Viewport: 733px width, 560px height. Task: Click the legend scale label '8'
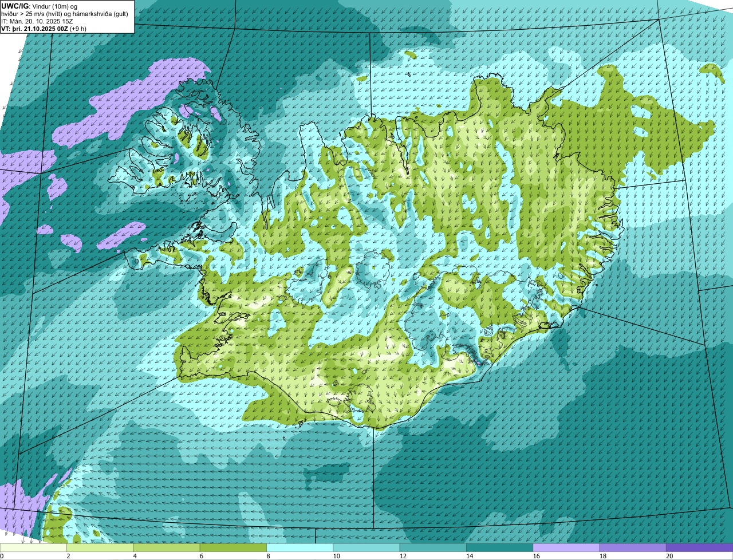[x=268, y=556]
